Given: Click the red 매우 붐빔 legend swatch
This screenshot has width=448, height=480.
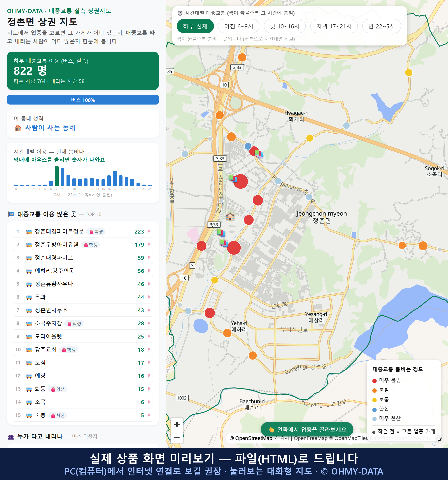Looking at the screenshot, I should (x=374, y=381).
